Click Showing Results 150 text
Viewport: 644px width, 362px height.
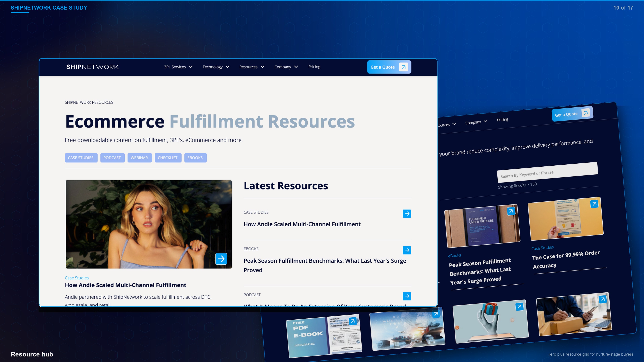coord(517,185)
